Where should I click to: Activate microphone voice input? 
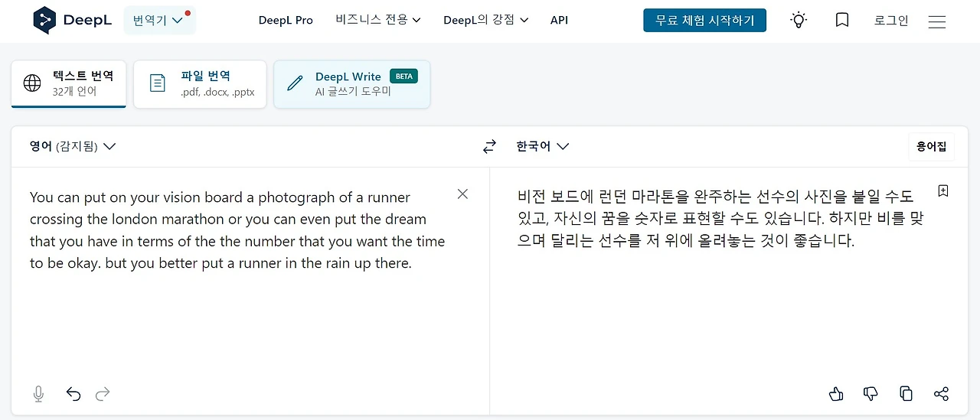[38, 394]
